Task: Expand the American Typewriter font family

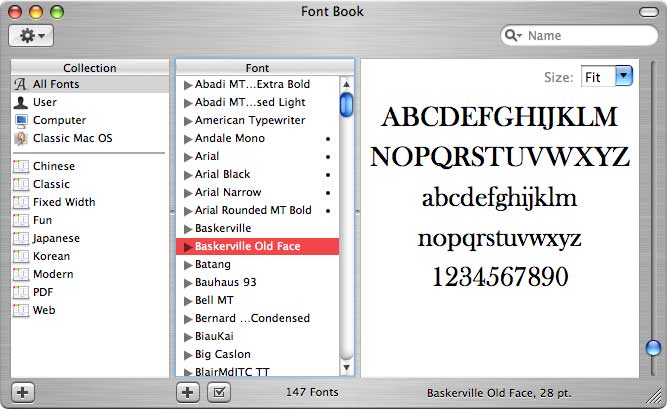Action: point(187,120)
